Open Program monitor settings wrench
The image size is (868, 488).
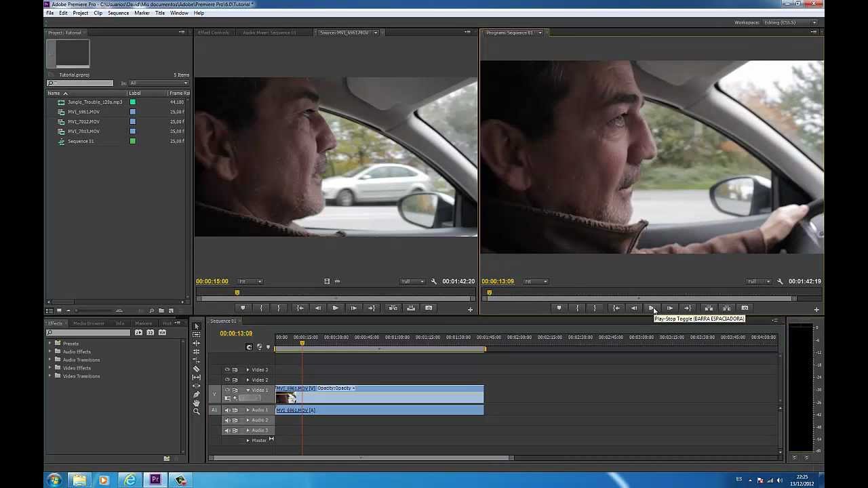[x=780, y=281]
